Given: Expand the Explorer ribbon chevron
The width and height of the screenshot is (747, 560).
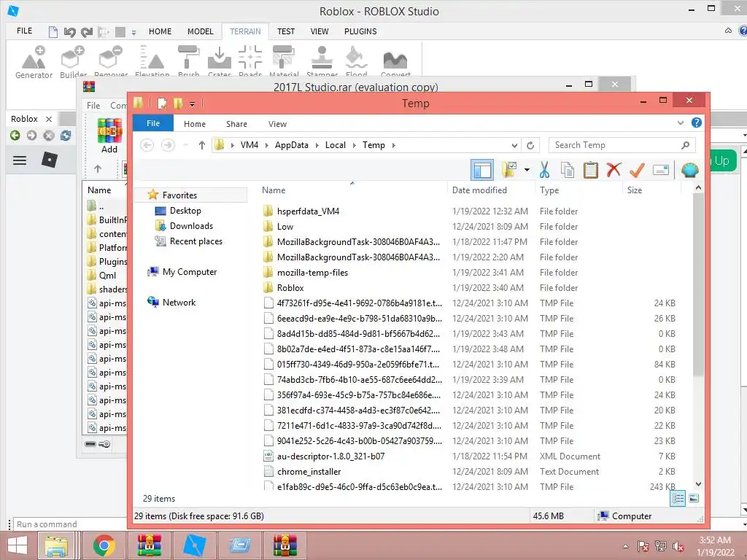Looking at the screenshot, I should coord(681,122).
